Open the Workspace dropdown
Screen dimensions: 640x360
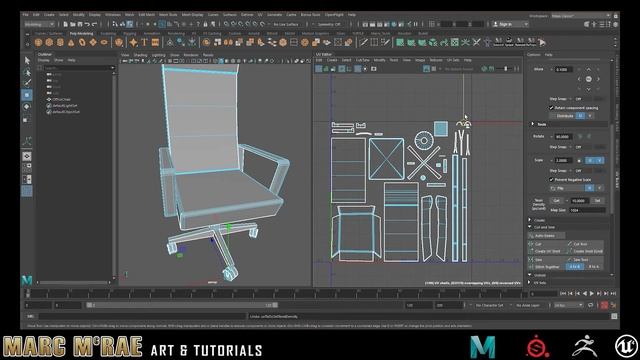click(x=581, y=16)
